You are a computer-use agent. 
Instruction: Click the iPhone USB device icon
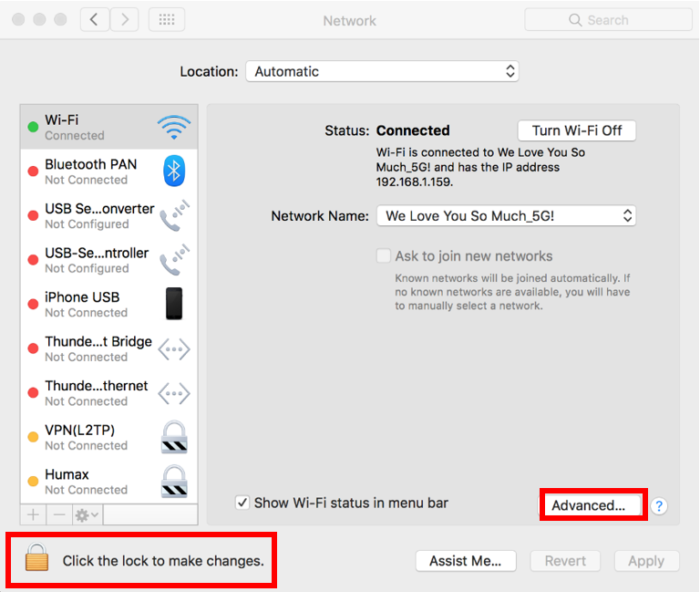[x=174, y=304]
